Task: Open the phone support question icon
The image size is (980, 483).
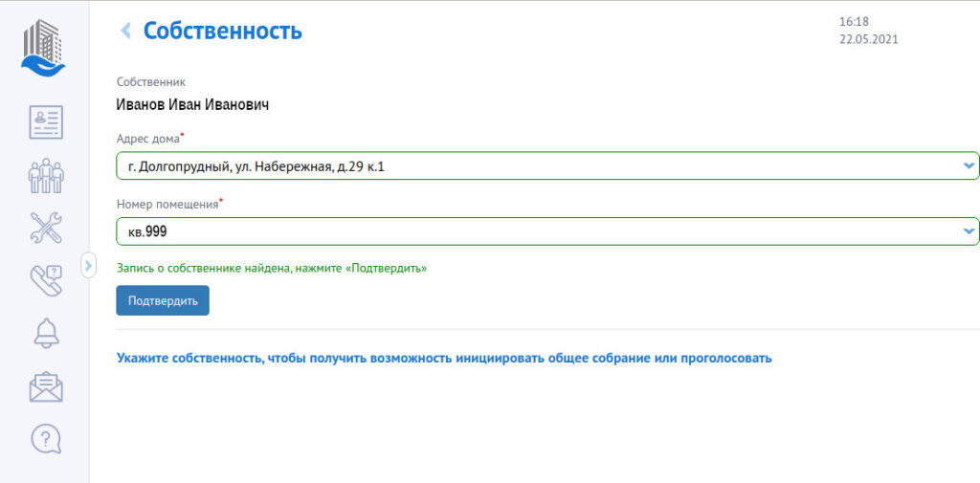Action: tap(46, 280)
